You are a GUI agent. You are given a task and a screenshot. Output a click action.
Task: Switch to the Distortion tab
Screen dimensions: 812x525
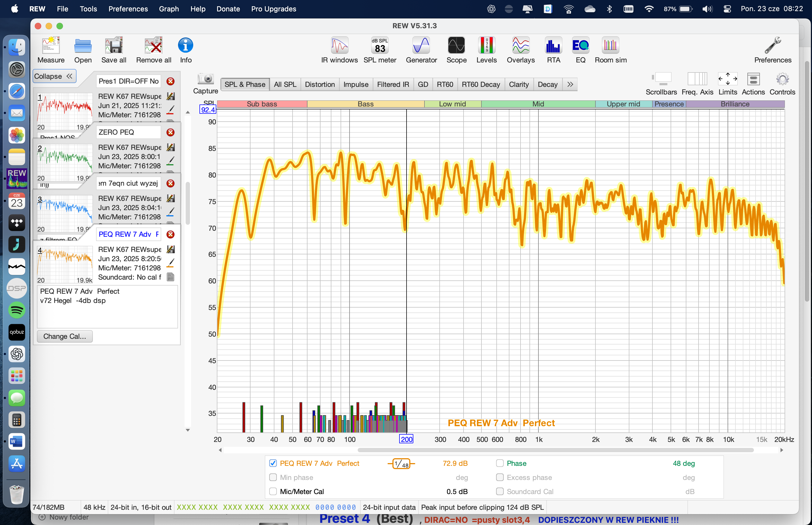tap(320, 84)
